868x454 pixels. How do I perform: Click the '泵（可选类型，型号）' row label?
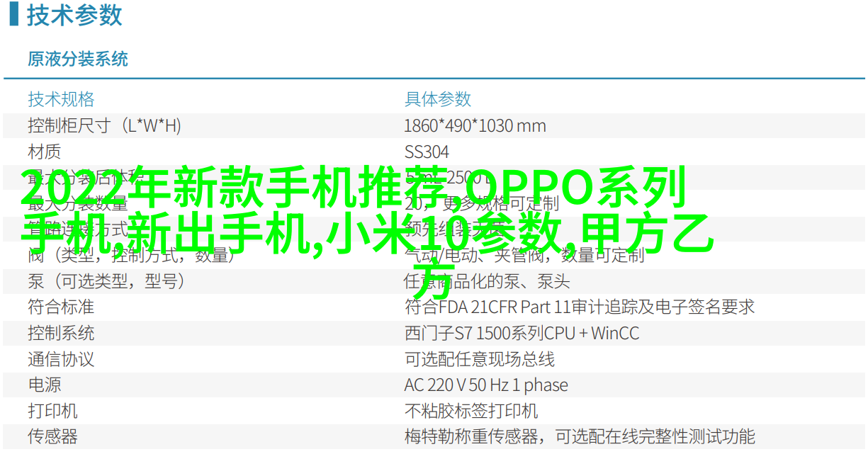[x=107, y=281]
